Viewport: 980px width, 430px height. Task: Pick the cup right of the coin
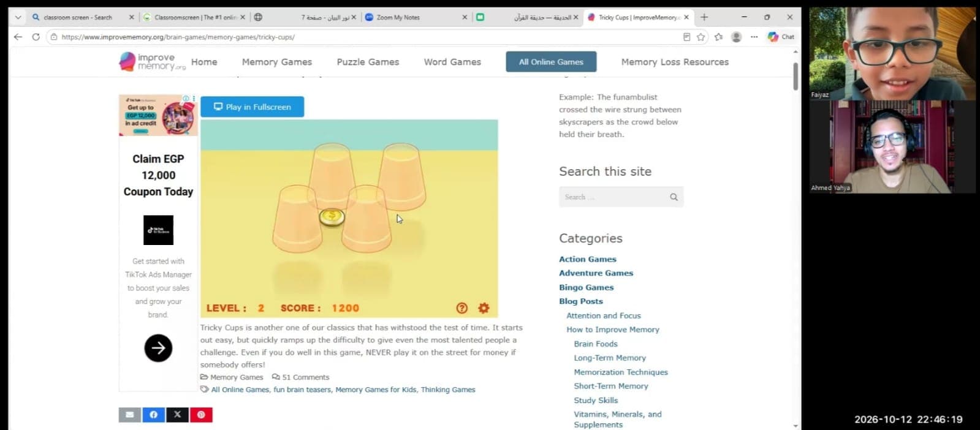click(366, 219)
